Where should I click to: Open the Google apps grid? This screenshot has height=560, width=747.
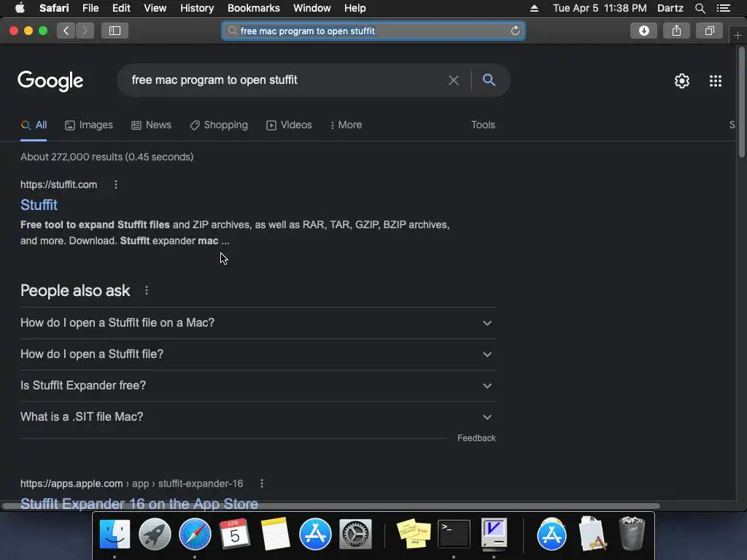tap(716, 81)
